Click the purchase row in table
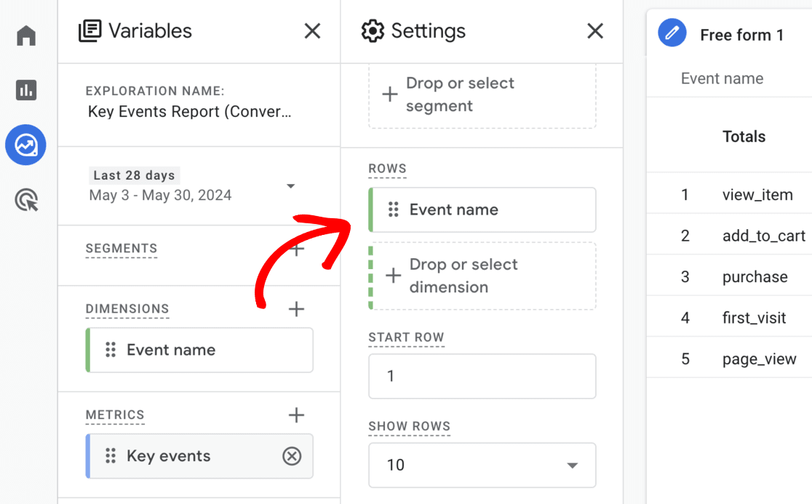 (x=755, y=277)
